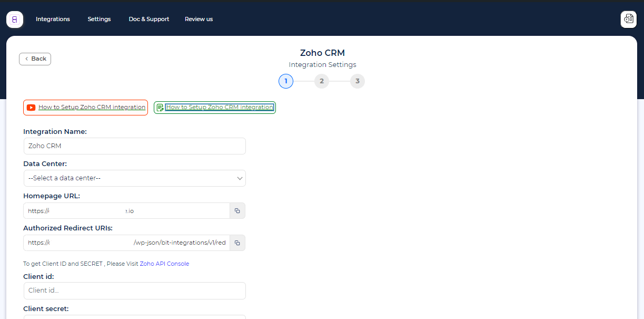Select Settings in the top navigation

pos(99,19)
